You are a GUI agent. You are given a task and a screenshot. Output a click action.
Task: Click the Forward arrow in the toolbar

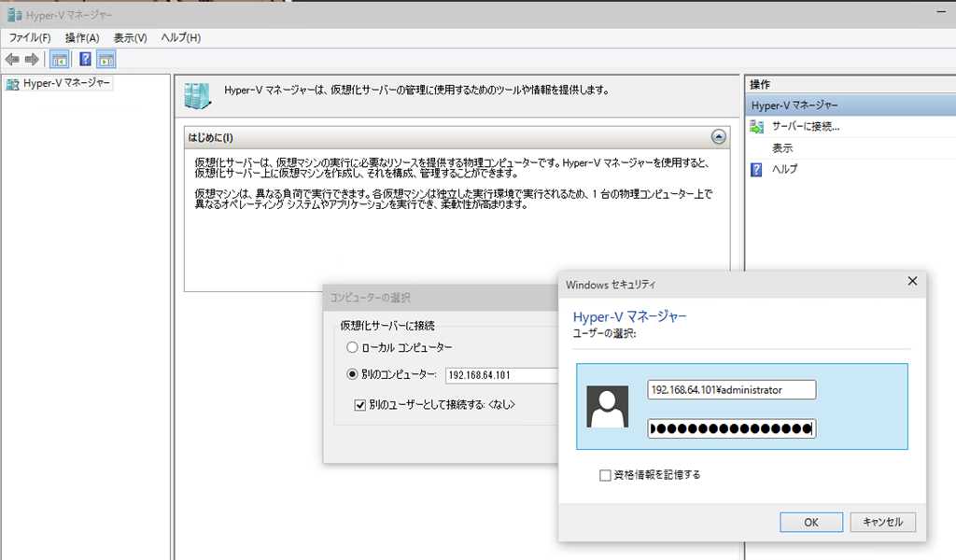pyautogui.click(x=32, y=60)
